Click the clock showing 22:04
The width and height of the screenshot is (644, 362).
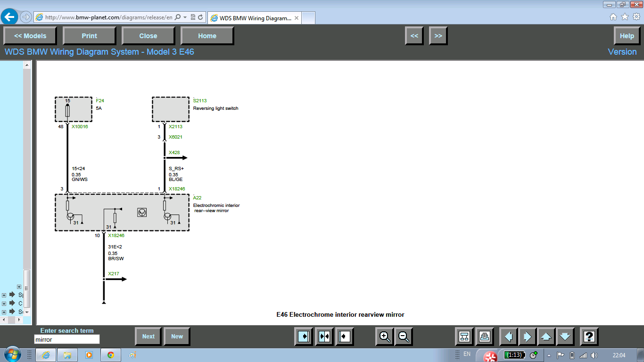coord(619,355)
